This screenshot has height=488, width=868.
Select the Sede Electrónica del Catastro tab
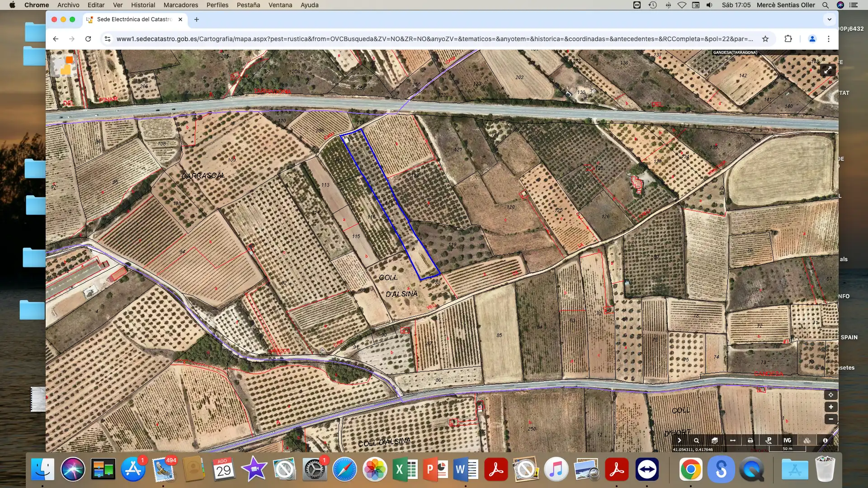[134, 19]
